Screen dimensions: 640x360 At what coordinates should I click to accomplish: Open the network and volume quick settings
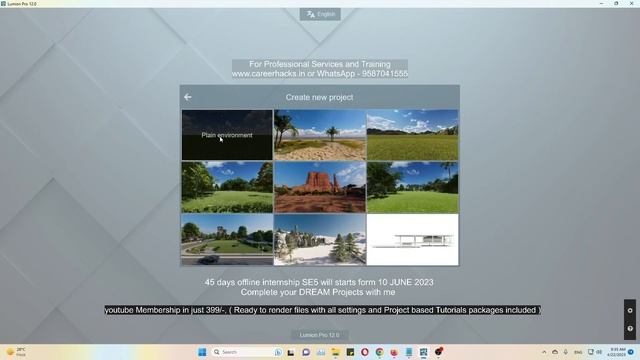[x=595, y=352]
